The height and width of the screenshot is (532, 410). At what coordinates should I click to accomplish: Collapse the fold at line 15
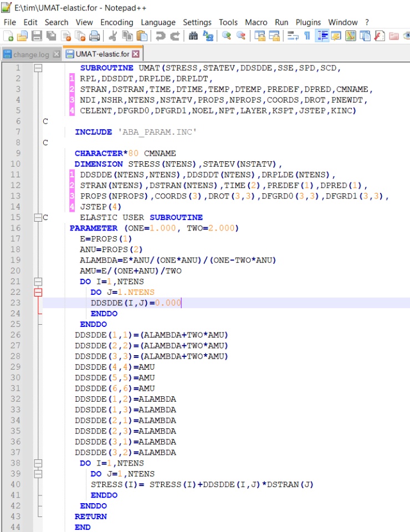click(x=38, y=217)
